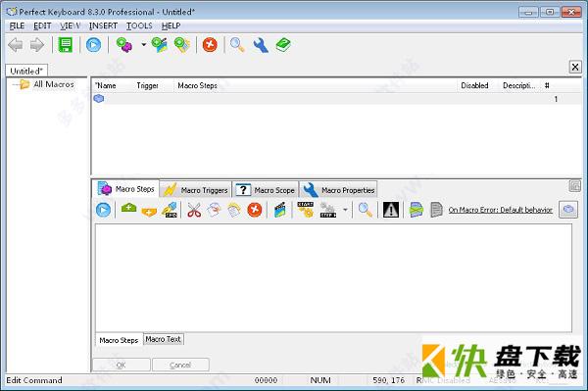Click the red delete icon in top toolbar
Image resolution: width=588 pixels, height=391 pixels.
click(210, 45)
